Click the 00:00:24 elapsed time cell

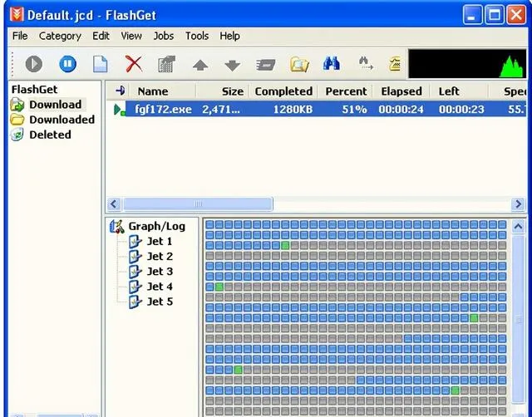(401, 109)
